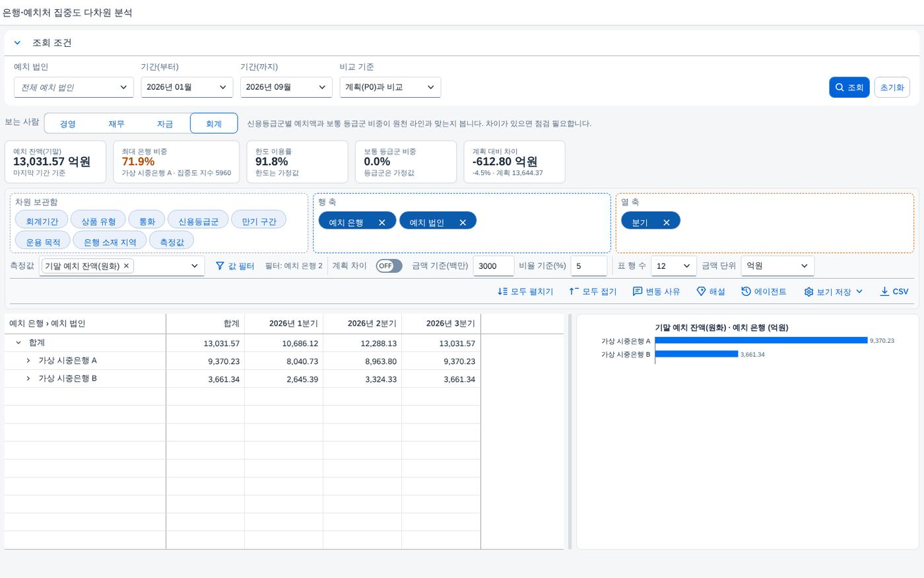Open the 금액 단위 억원 dropdown

coord(777,266)
